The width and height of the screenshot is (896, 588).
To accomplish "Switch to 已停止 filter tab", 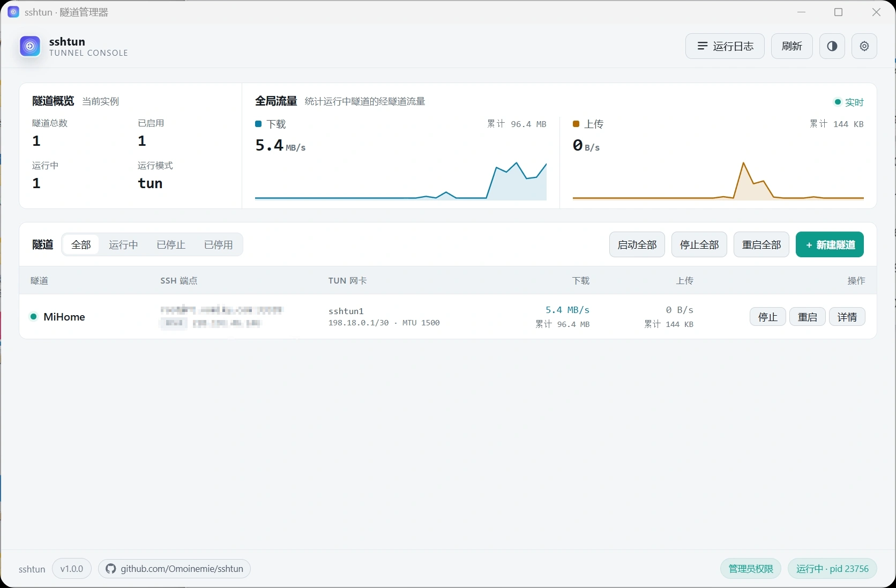I will (171, 244).
